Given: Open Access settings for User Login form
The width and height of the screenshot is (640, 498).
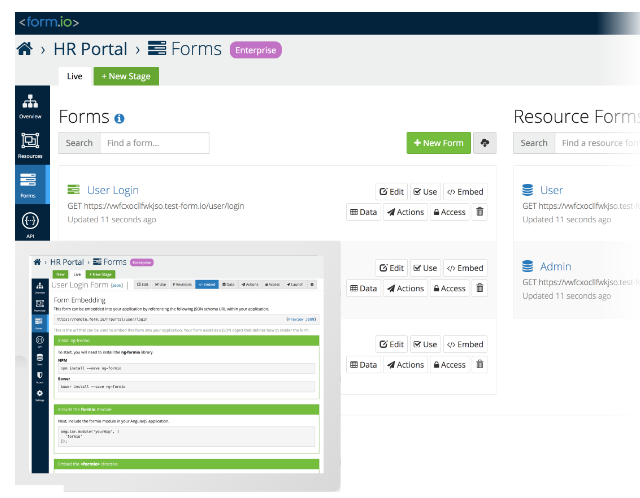Looking at the screenshot, I should (449, 212).
